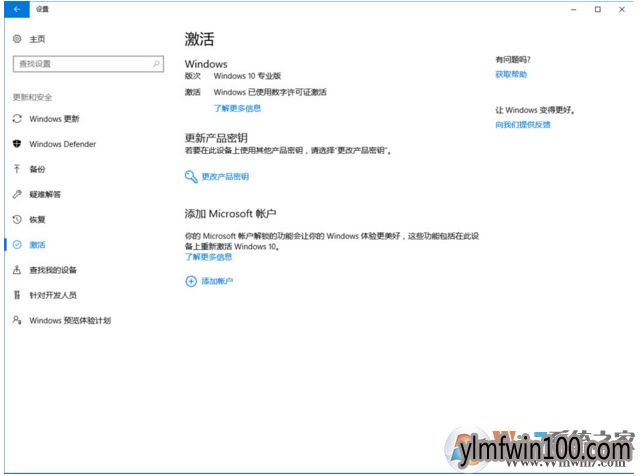Click 获取帮助 link

(x=511, y=74)
